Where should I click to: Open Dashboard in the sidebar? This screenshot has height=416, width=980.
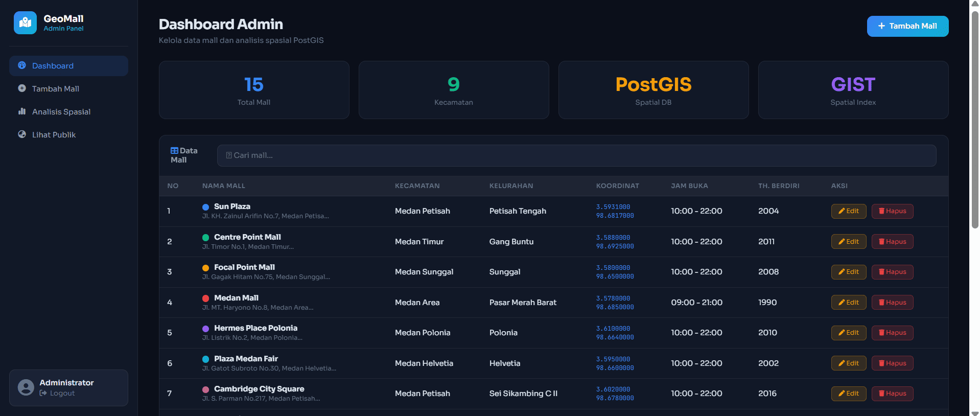point(68,66)
